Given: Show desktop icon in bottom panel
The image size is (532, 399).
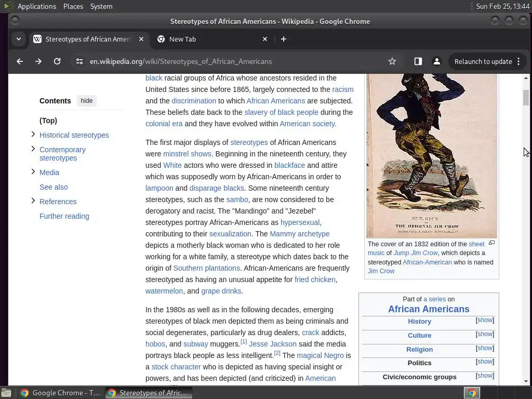Looking at the screenshot, I should 6,393.
